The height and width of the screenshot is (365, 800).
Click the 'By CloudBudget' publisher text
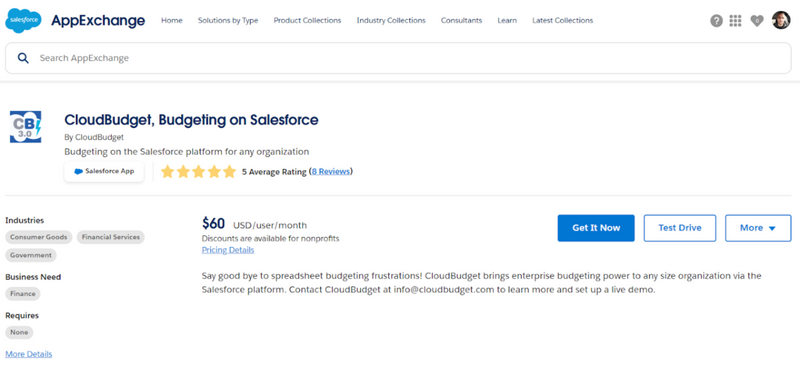click(94, 137)
